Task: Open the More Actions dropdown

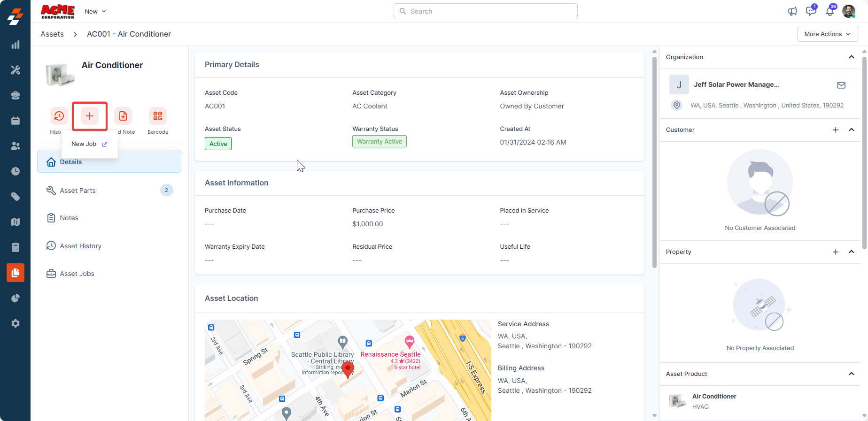Action: click(827, 34)
